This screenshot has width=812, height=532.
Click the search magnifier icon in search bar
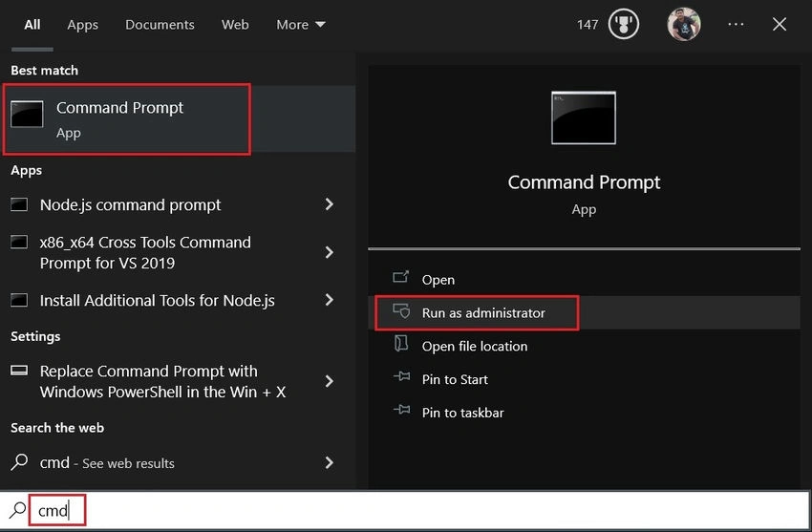tap(17, 510)
